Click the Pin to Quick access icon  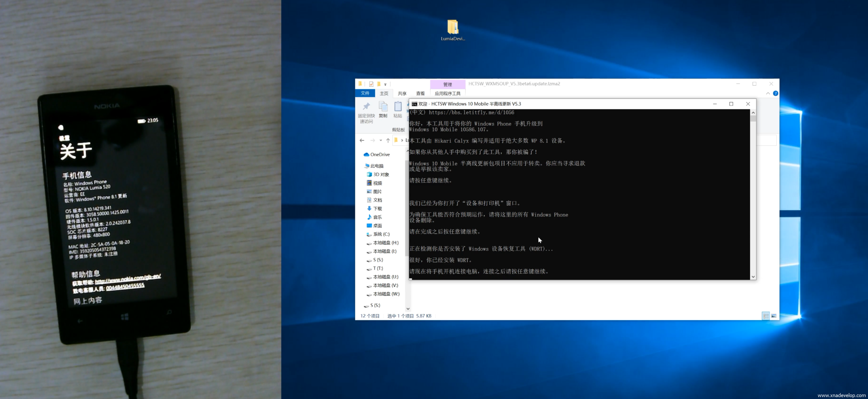pos(366,107)
